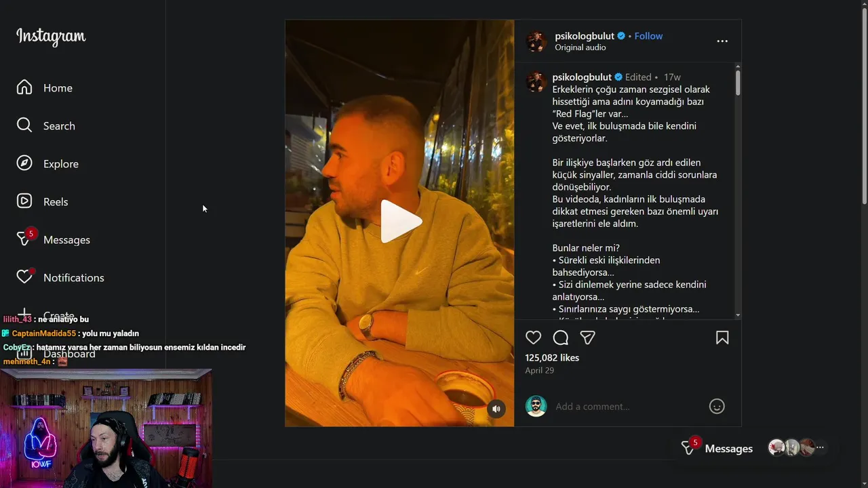Save the post with the bookmark icon
The width and height of the screenshot is (868, 488).
coord(722,338)
